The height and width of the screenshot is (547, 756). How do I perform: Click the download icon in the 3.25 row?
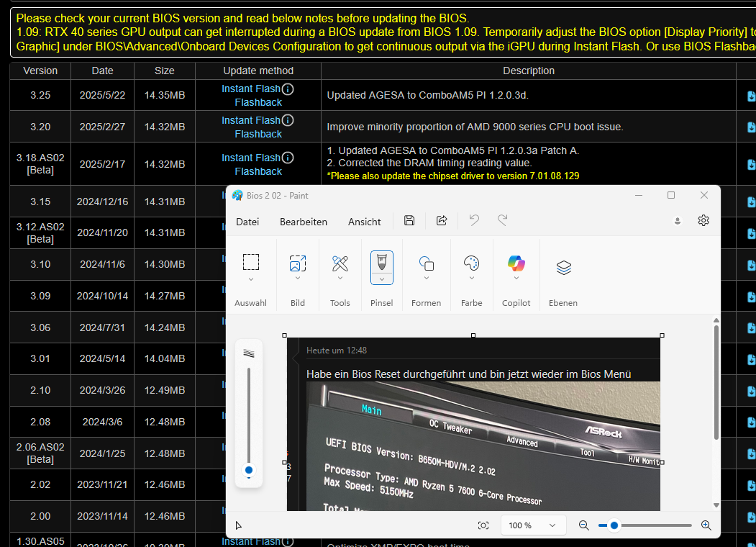point(751,96)
